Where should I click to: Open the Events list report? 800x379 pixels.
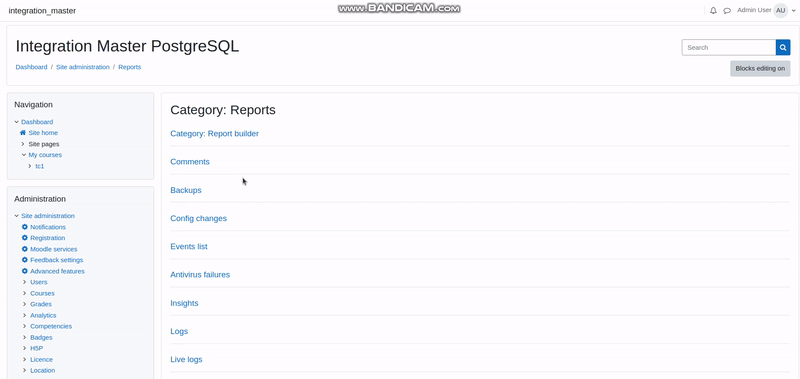[189, 246]
